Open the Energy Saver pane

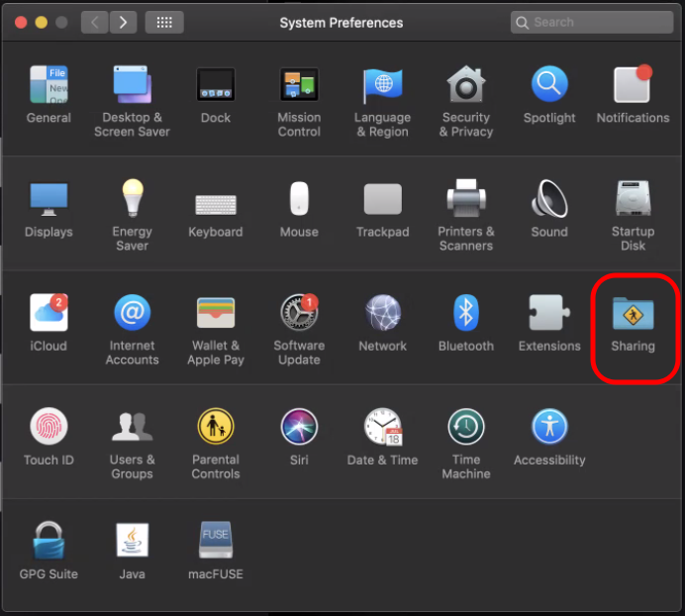click(132, 200)
